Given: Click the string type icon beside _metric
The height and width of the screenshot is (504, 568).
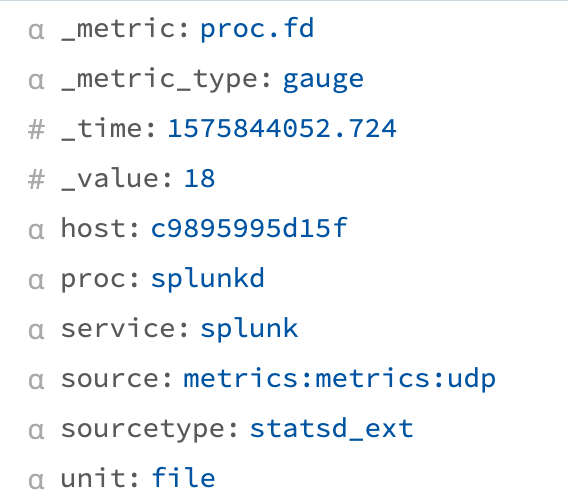Looking at the screenshot, I should click(x=36, y=31).
